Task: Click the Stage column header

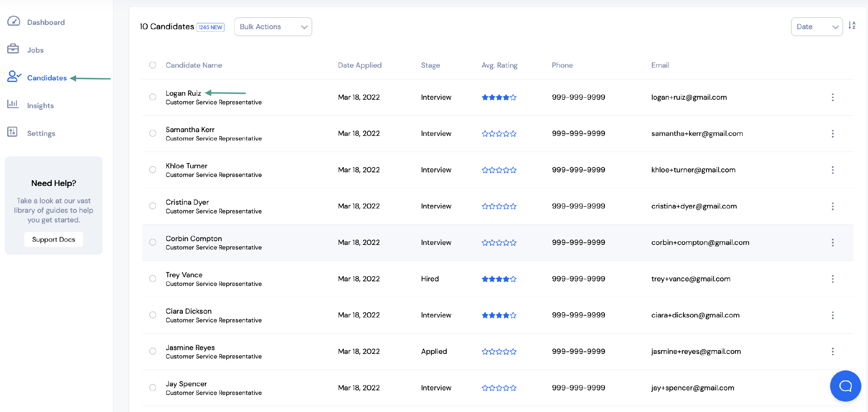Action: tap(430, 65)
